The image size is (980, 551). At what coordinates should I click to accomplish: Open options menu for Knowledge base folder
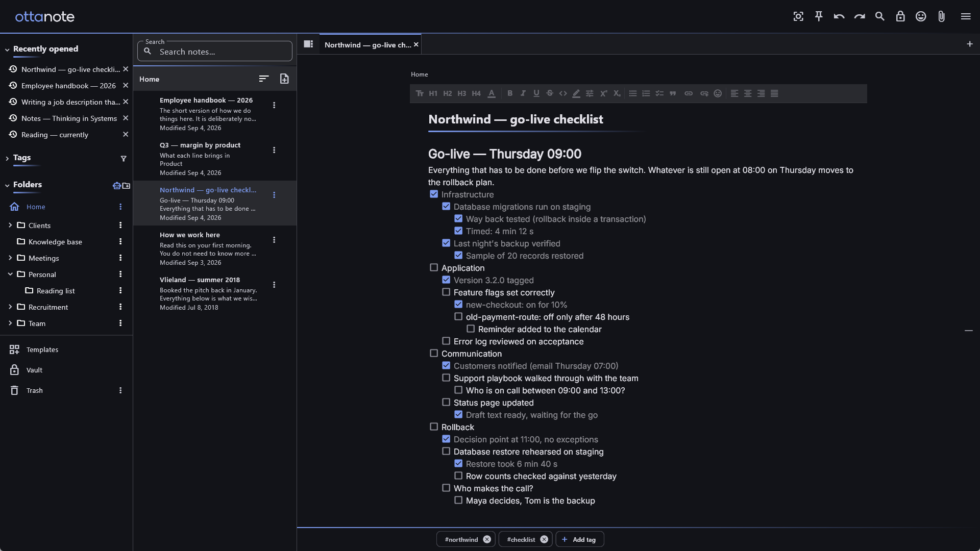[x=120, y=241]
